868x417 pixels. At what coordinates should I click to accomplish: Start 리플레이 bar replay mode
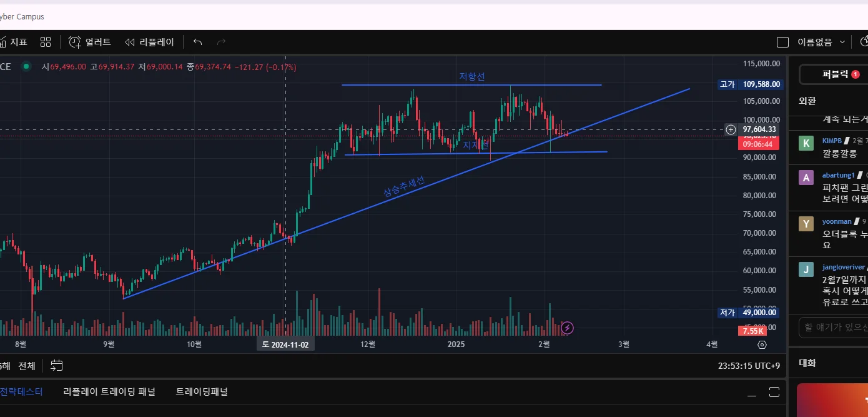(x=149, y=42)
